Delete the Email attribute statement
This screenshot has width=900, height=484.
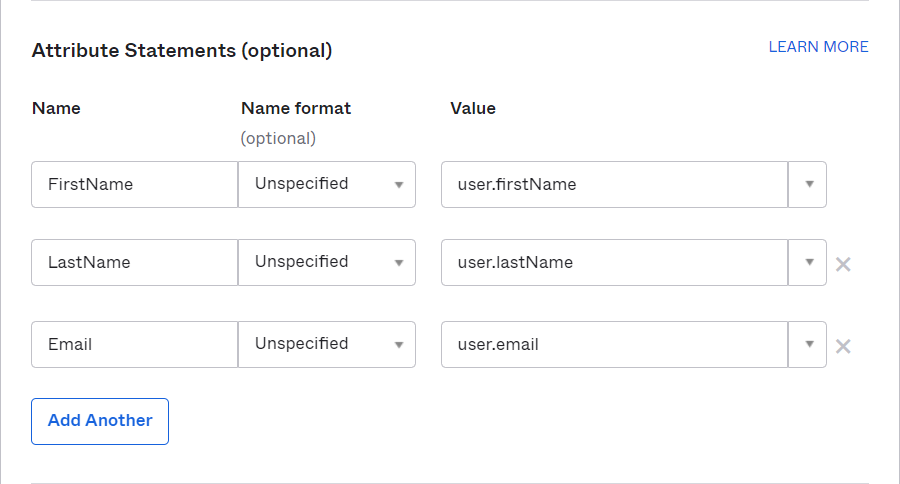pos(843,346)
